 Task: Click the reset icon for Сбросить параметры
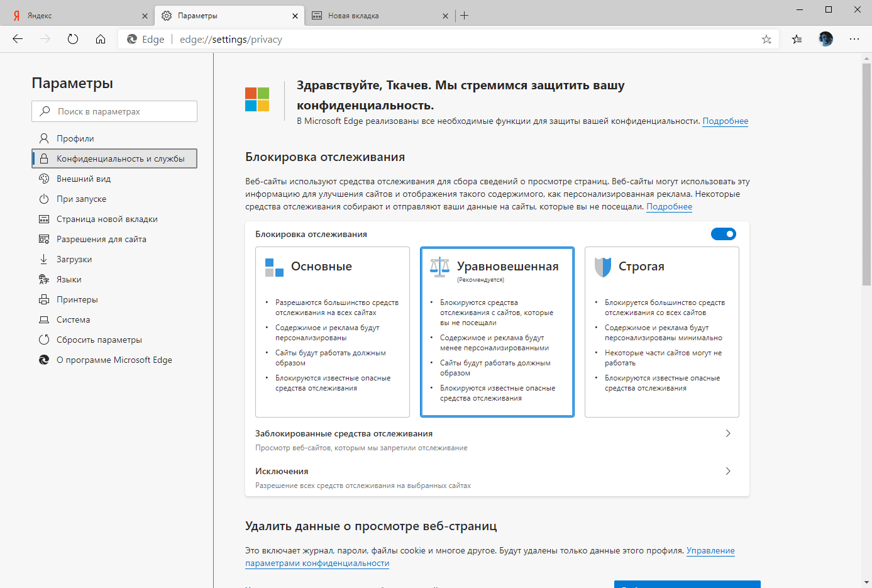(44, 340)
